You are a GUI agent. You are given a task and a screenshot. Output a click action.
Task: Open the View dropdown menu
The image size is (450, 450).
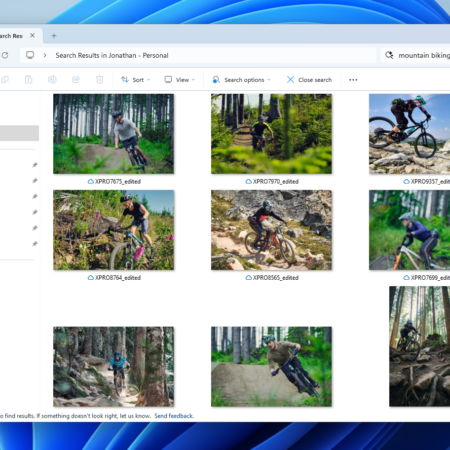click(180, 80)
